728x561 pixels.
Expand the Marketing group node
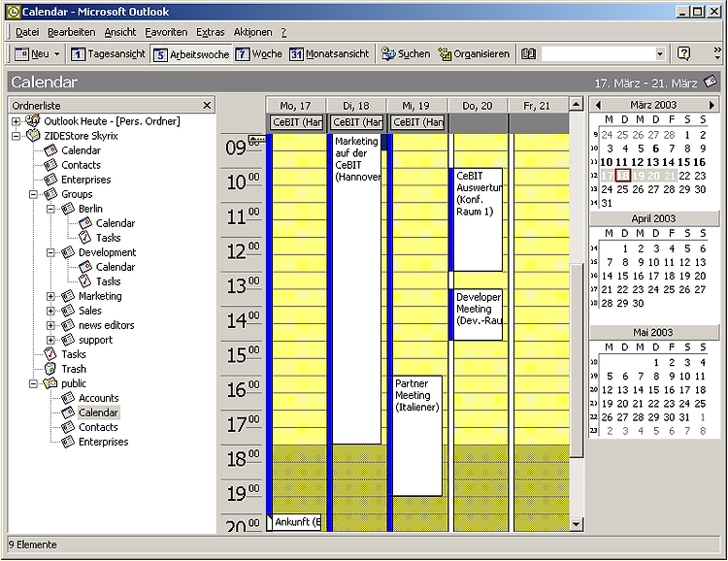pos(50,296)
